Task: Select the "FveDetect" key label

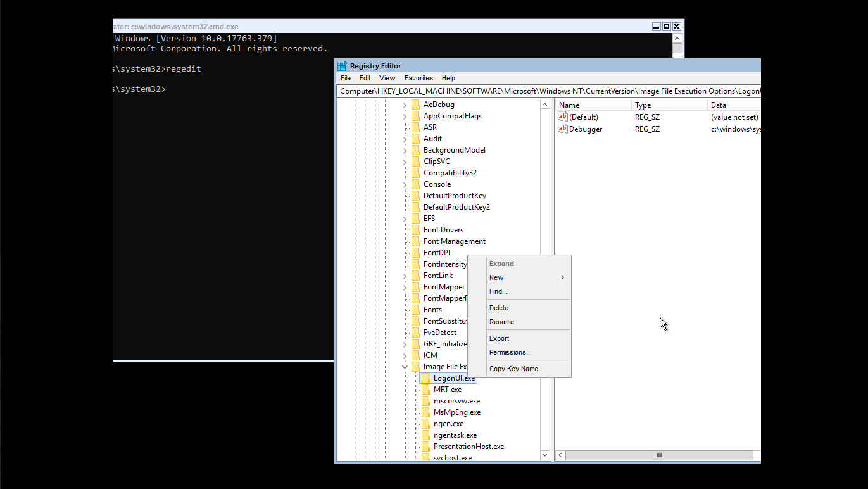Action: pos(440,333)
